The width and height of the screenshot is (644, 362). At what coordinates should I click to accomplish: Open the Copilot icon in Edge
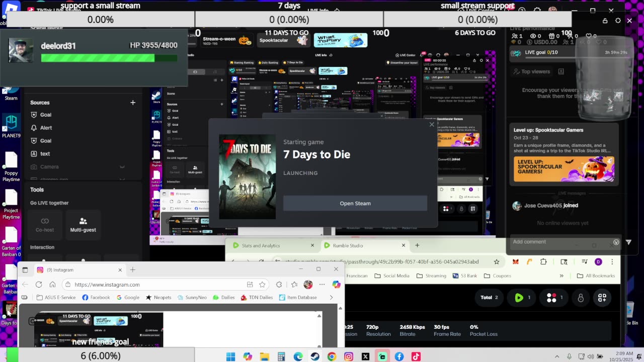tap(336, 285)
